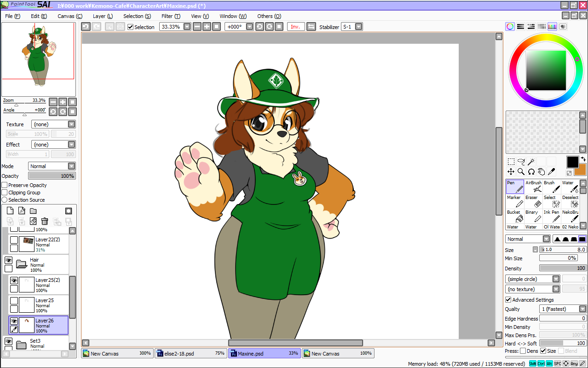
Task: Show the color wheel panel
Action: (510, 27)
